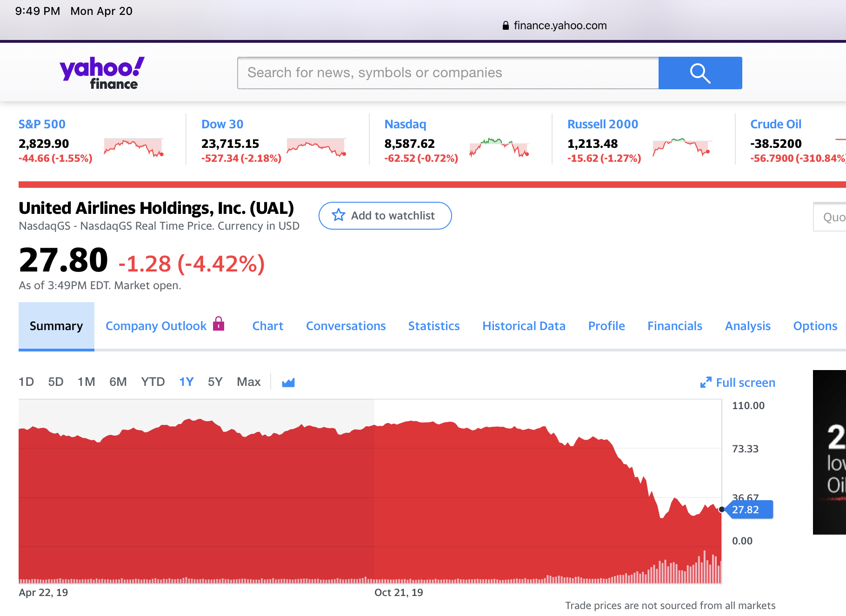
Task: Open the Dow 30 index link
Action: pos(222,124)
